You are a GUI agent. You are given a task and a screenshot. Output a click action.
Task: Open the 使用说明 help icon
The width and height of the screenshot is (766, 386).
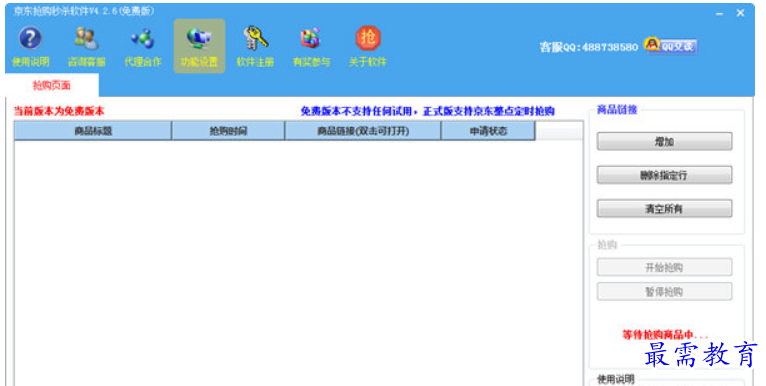click(30, 46)
